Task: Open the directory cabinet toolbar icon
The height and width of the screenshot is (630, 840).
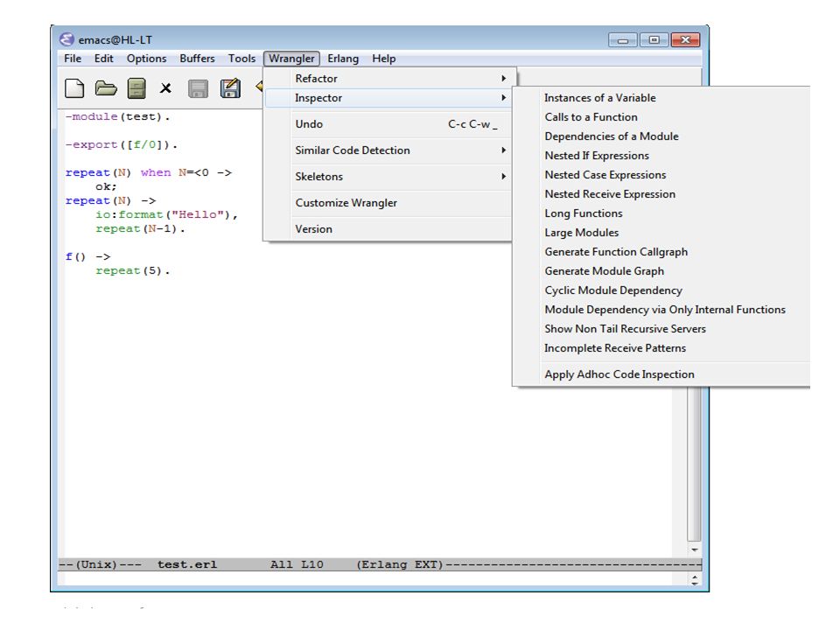Action: pyautogui.click(x=136, y=88)
